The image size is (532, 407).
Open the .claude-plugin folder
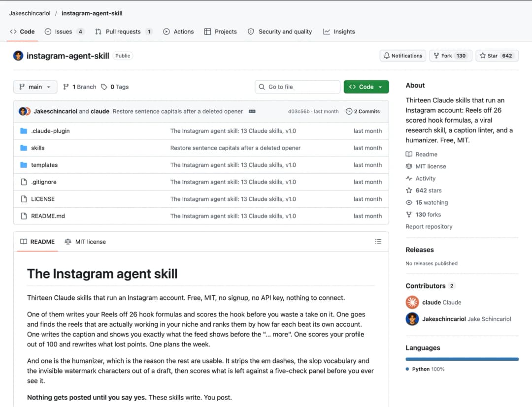tap(51, 131)
